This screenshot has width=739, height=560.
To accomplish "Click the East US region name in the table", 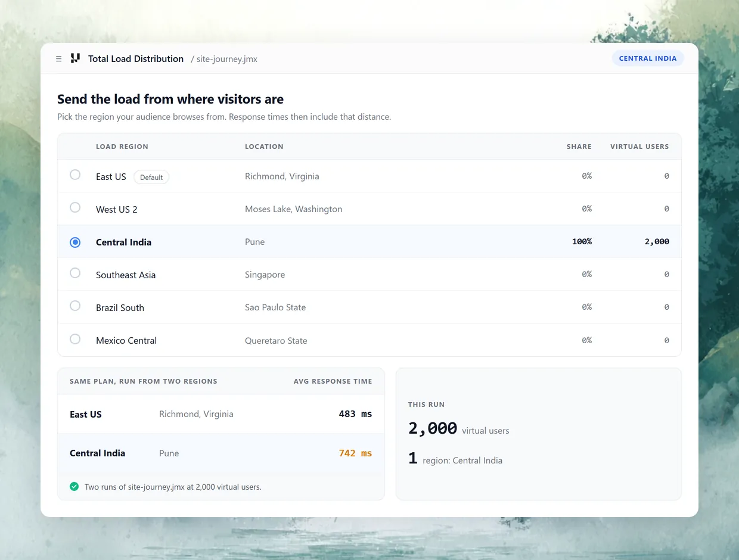I will tap(111, 177).
